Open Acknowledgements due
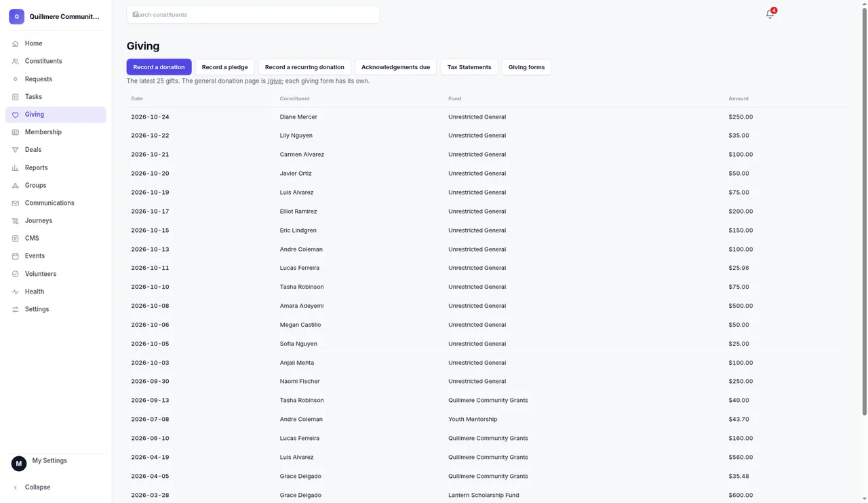Screen dimensions: 868x503 click(395, 67)
